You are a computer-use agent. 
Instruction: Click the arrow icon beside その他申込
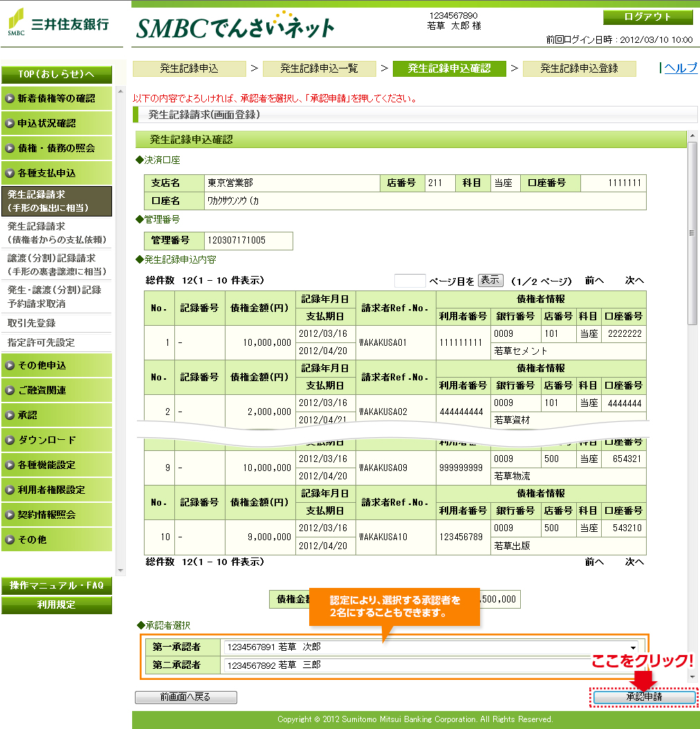[10, 365]
